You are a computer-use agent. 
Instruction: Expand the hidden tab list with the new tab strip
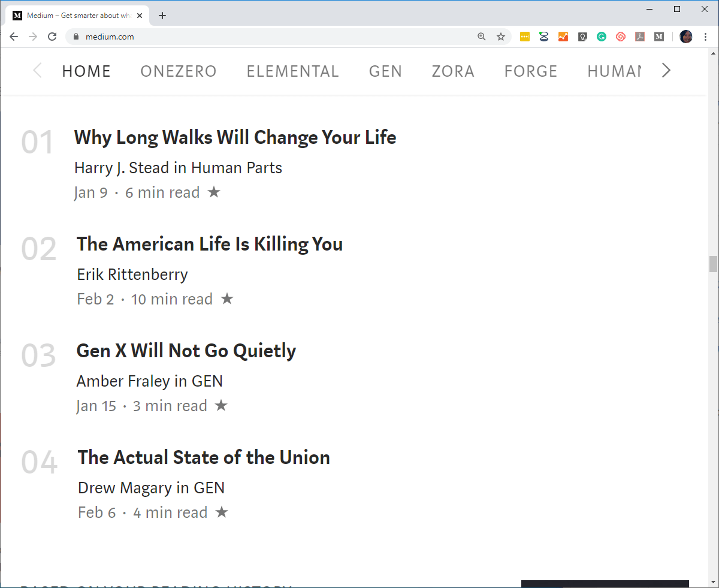[x=162, y=16]
